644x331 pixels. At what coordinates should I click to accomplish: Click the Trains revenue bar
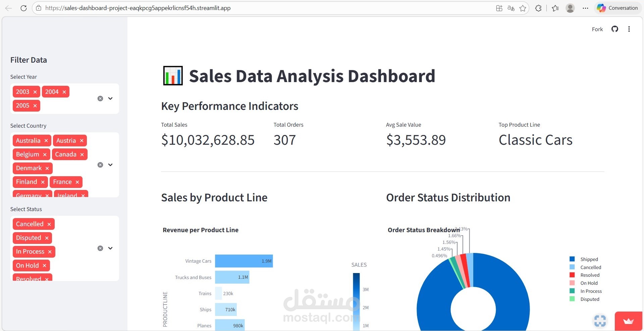(218, 293)
